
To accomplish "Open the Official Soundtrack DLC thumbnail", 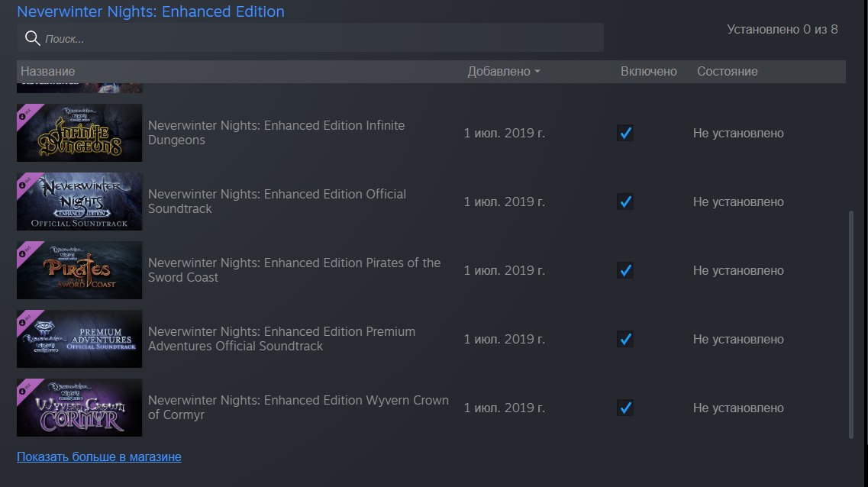I will pos(79,202).
